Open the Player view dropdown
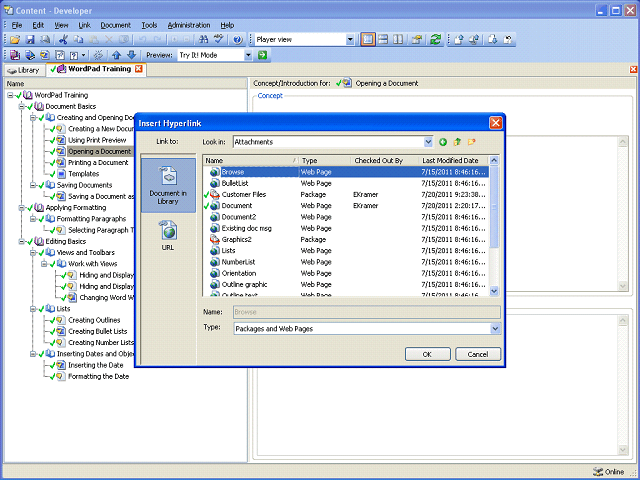Screen dimensions: 640x480 (x=350, y=40)
